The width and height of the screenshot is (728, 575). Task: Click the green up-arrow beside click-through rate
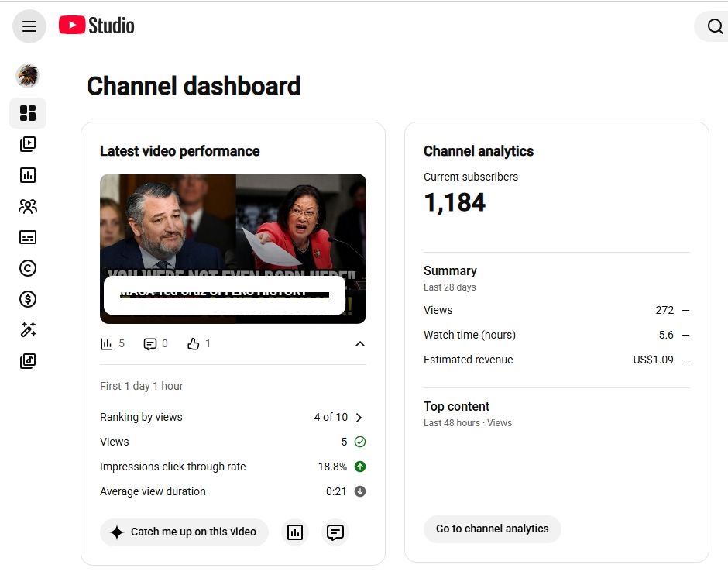coord(360,467)
